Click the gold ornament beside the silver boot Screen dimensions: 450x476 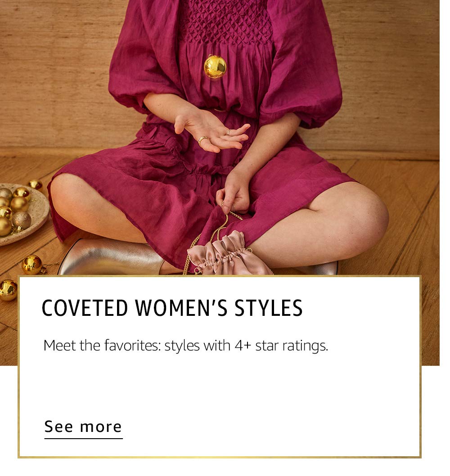pos(32,265)
